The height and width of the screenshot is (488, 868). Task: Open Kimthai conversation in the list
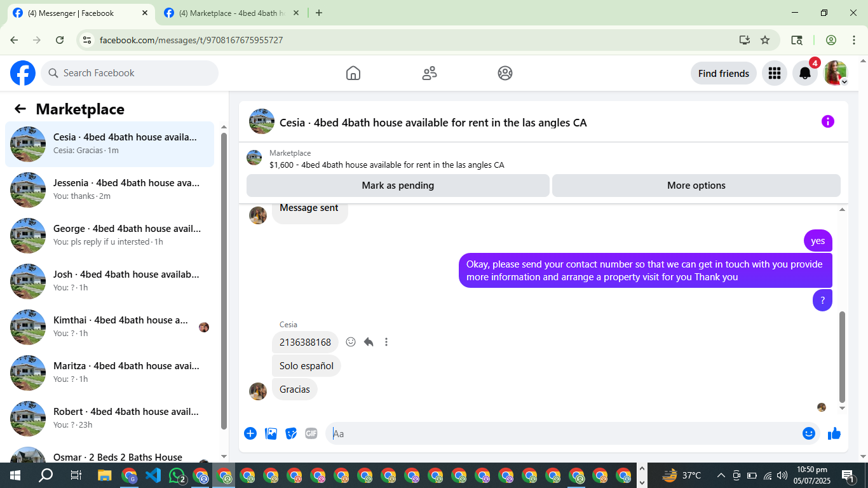109,327
